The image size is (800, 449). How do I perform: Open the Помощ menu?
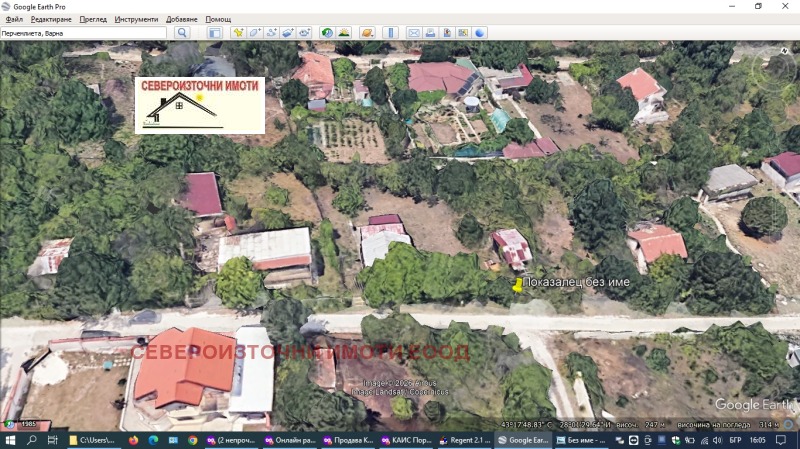pos(218,19)
